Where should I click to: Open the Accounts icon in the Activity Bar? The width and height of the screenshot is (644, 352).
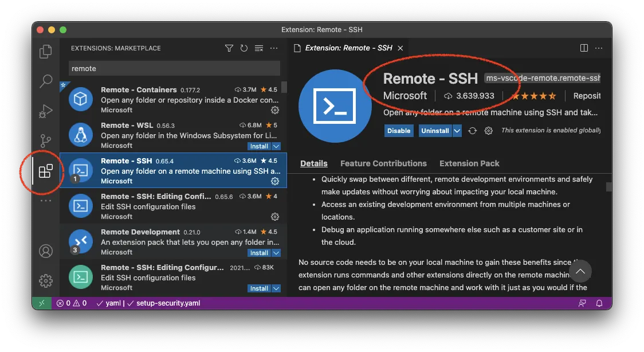click(46, 251)
